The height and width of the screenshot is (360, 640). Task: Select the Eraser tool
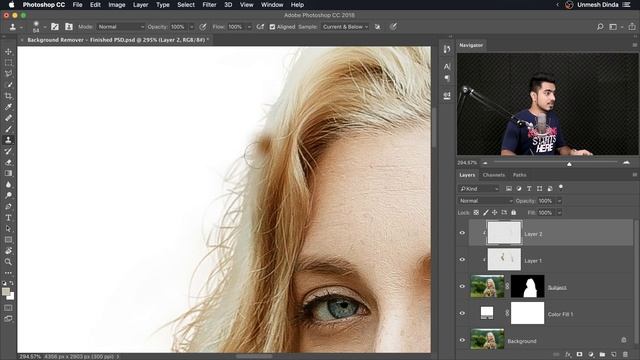8,162
